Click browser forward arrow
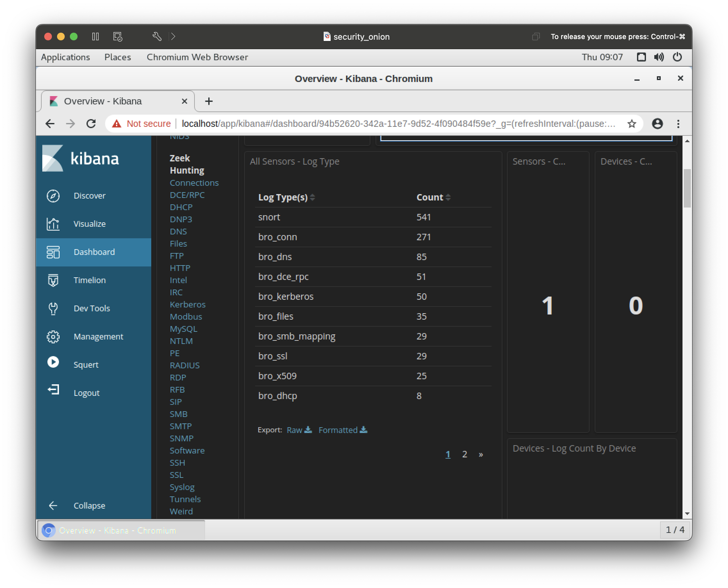The width and height of the screenshot is (728, 588). point(70,124)
